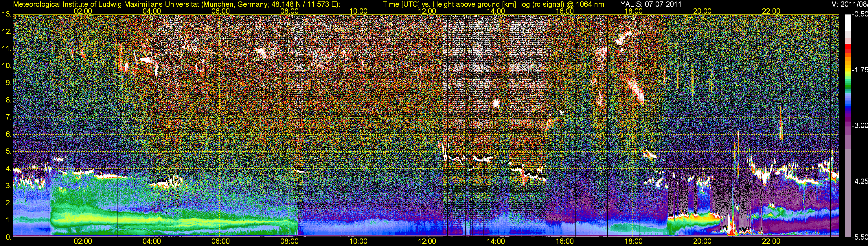
Task: Click the 06:00 label on the top time axis
Action: tap(220, 11)
